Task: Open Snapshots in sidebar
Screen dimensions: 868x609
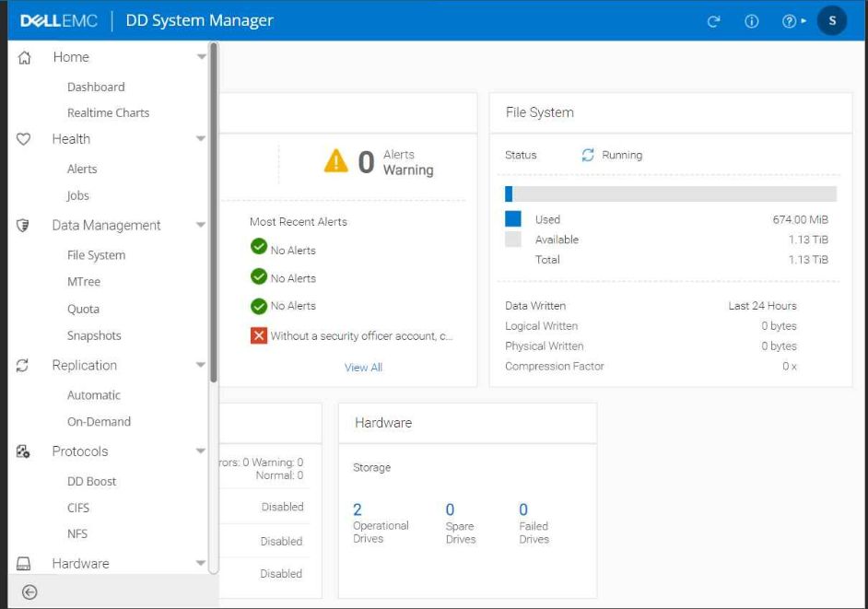Action: coord(94,335)
